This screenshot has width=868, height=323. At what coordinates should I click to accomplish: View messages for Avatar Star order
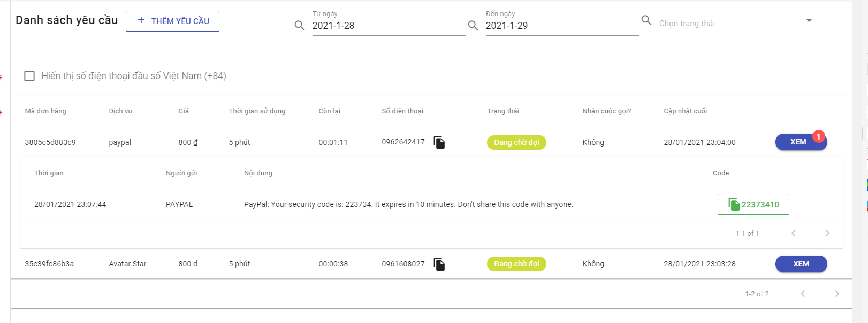(x=801, y=264)
